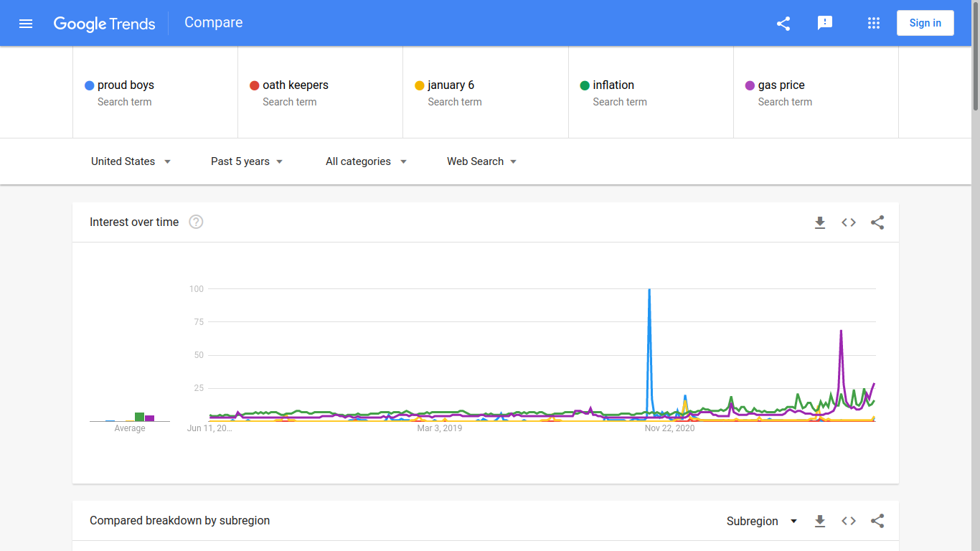Click the Interest over time title
Image resolution: width=980 pixels, height=551 pixels.
click(134, 222)
